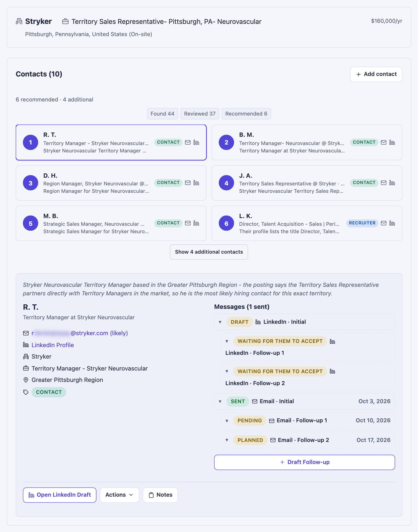Show the 4 additional contacts
Screen dimensions: 418x532
(x=209, y=252)
